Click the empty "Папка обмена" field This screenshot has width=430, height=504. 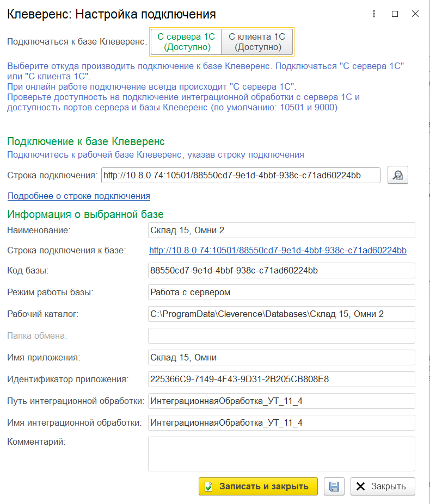coord(281,335)
